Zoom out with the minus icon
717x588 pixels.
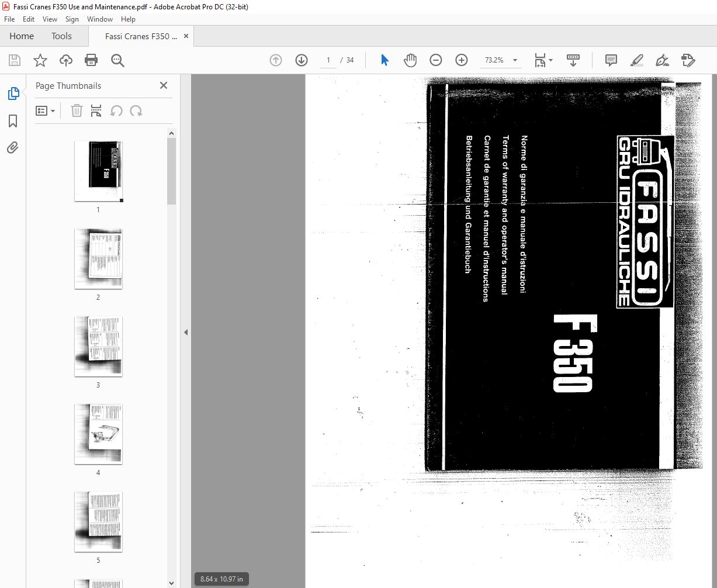tap(436, 60)
